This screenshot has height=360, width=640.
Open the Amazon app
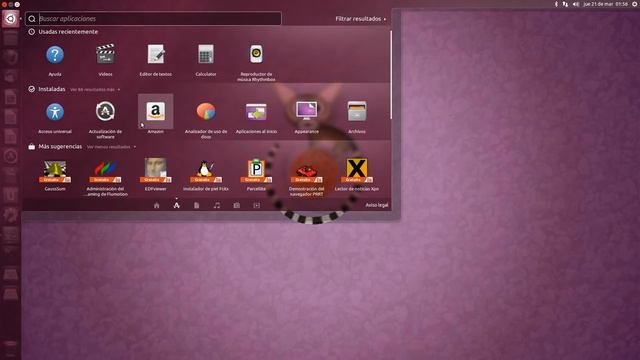point(156,111)
